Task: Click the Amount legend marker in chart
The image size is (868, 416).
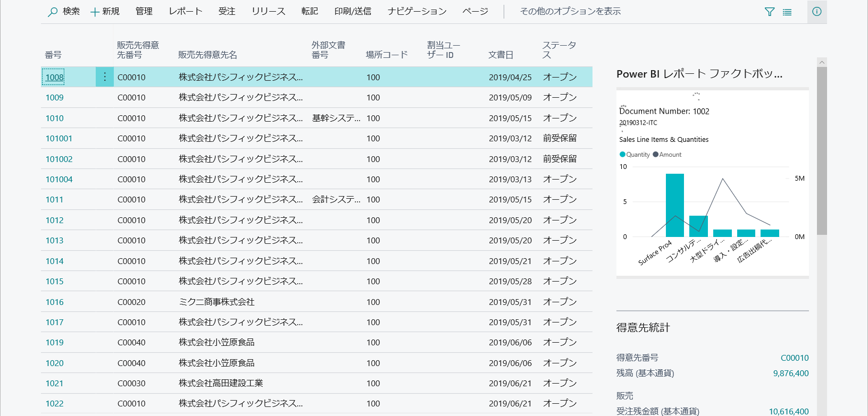Action: pyautogui.click(x=655, y=155)
